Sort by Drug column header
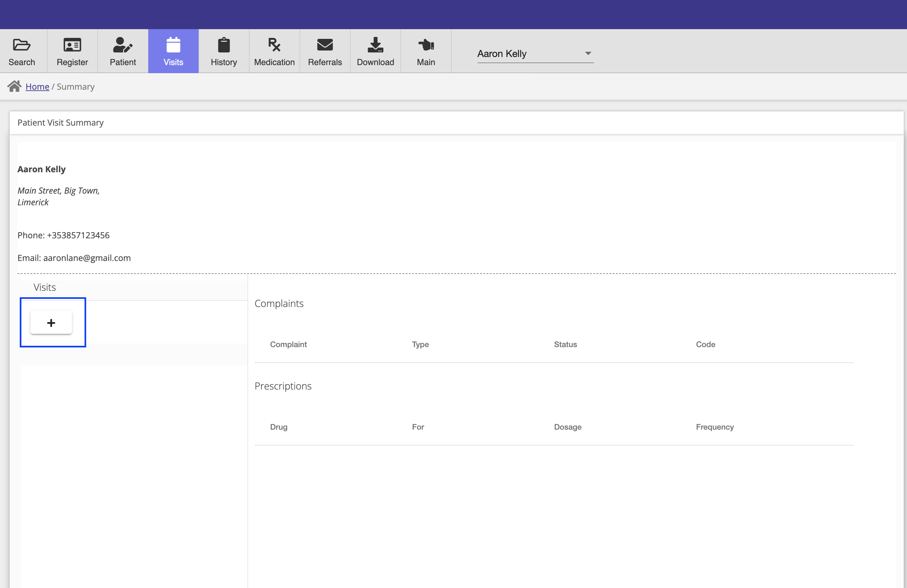Viewport: 907px width, 588px height. (279, 427)
